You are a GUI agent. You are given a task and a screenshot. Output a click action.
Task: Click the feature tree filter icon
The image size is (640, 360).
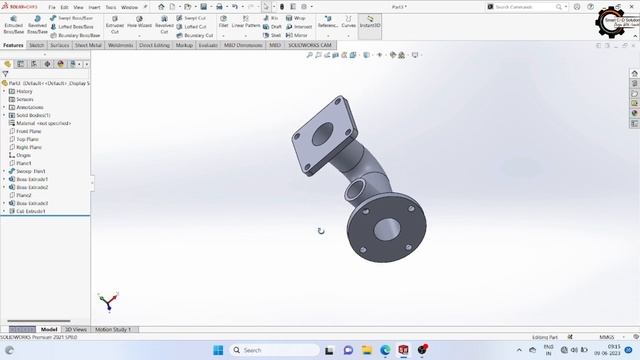click(5, 74)
